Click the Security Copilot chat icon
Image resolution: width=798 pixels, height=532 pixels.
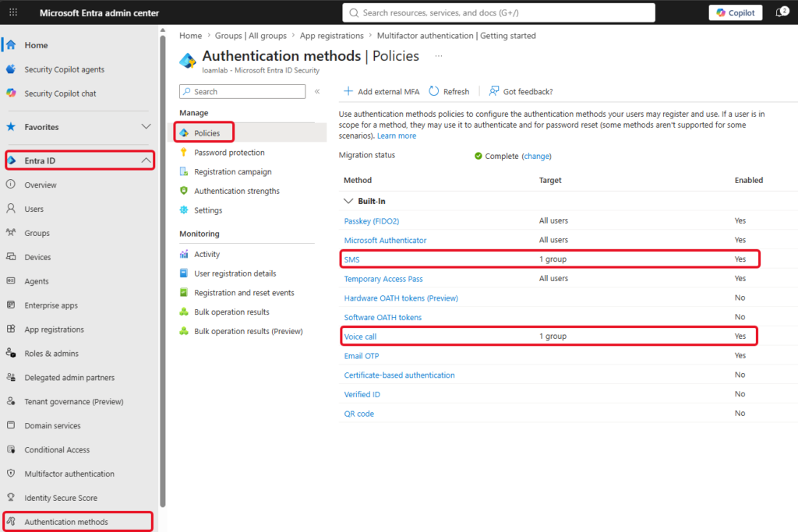click(x=11, y=93)
